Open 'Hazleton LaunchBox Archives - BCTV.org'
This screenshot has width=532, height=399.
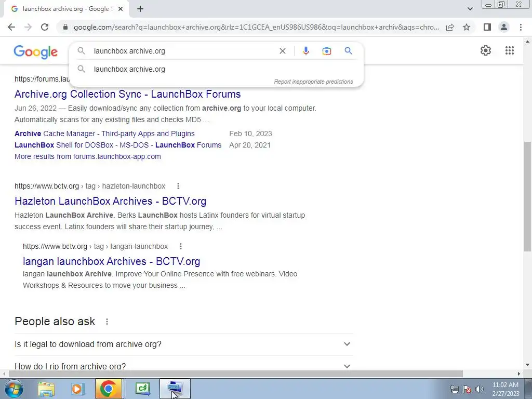coord(110,201)
